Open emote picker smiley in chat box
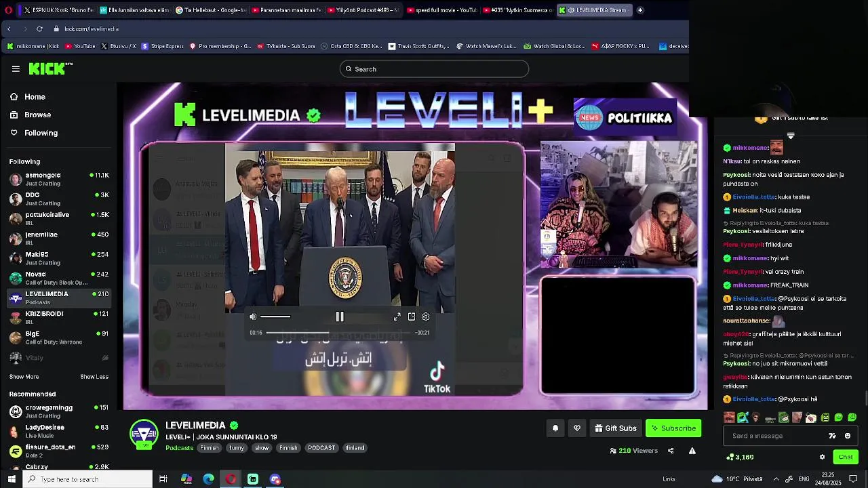The image size is (868, 488). point(848,436)
